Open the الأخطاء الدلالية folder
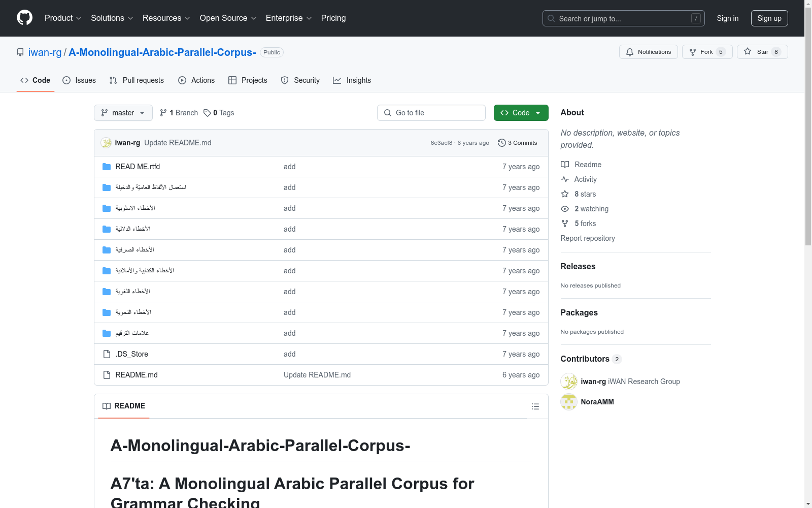 coord(132,229)
